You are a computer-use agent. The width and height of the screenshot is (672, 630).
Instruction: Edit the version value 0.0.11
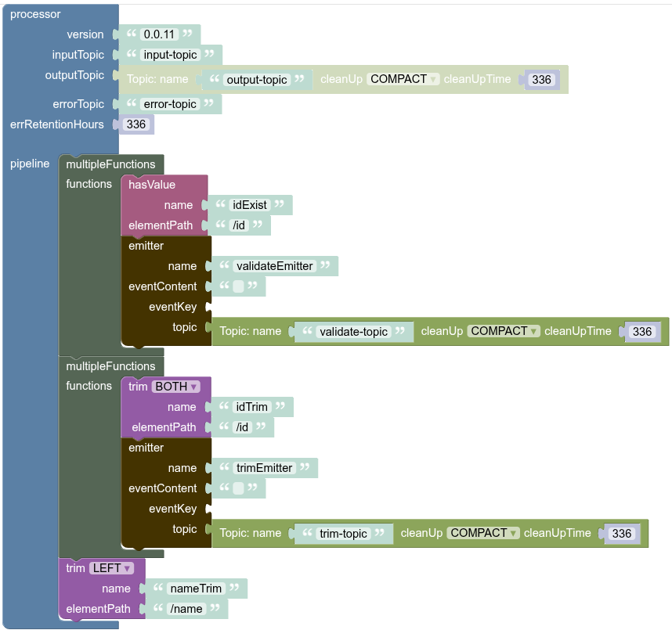[159, 34]
